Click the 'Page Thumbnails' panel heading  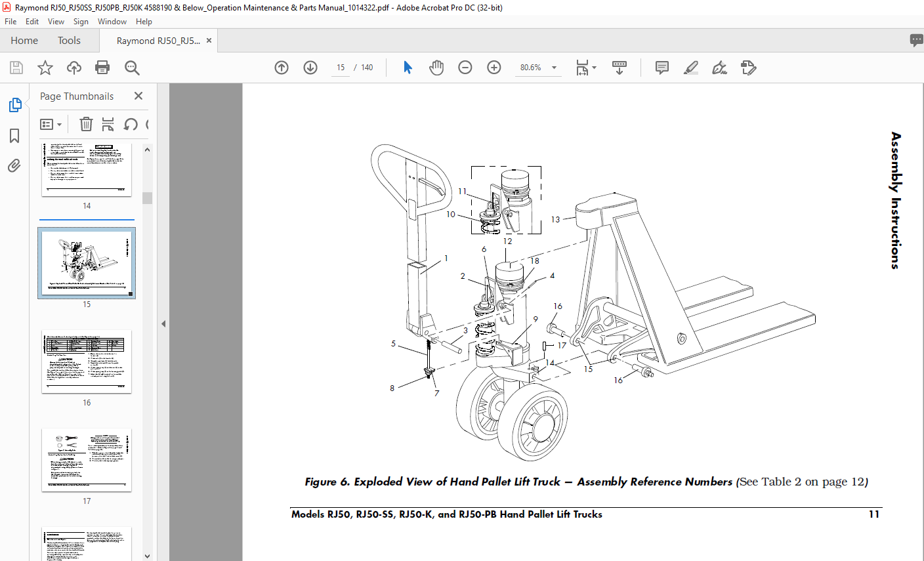77,96
